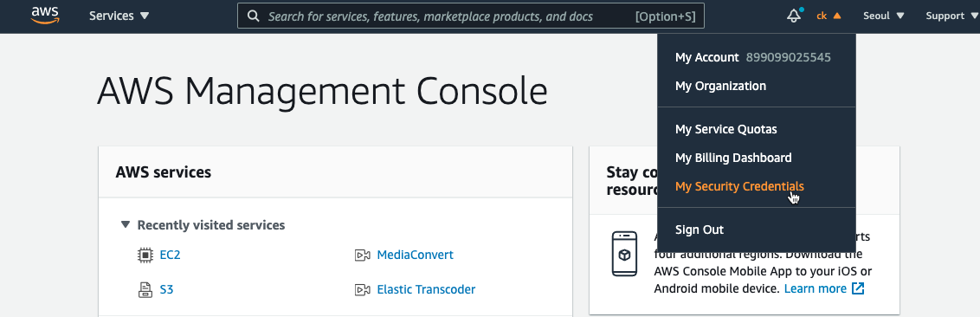Click the S3 bucket icon
The image size is (980, 317).
(145, 289)
